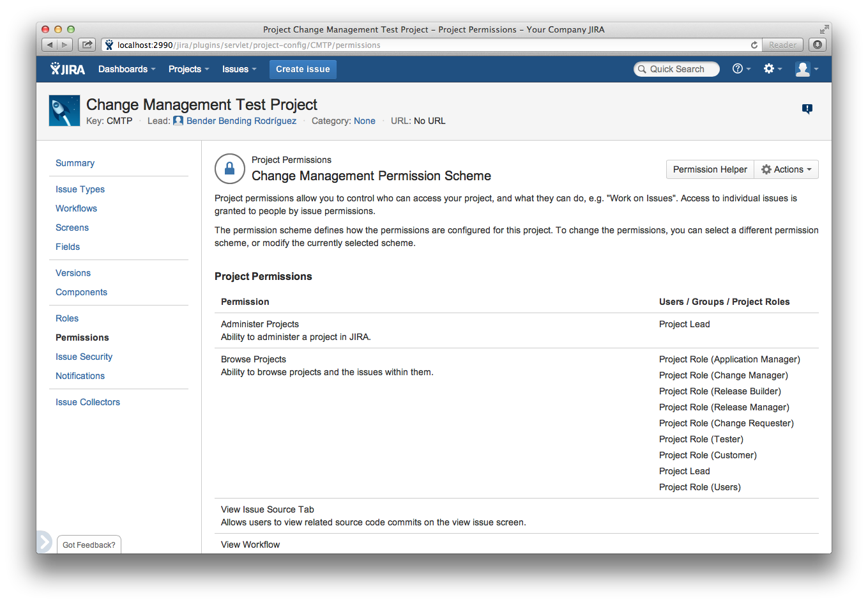The height and width of the screenshot is (604, 868).
Task: Click View Issue Source Tab permission
Action: click(268, 509)
